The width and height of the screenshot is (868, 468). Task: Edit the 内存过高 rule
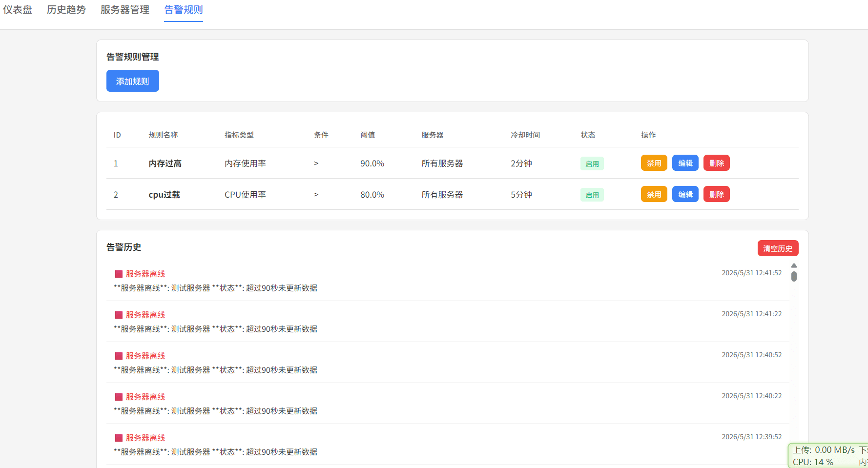[x=685, y=163]
